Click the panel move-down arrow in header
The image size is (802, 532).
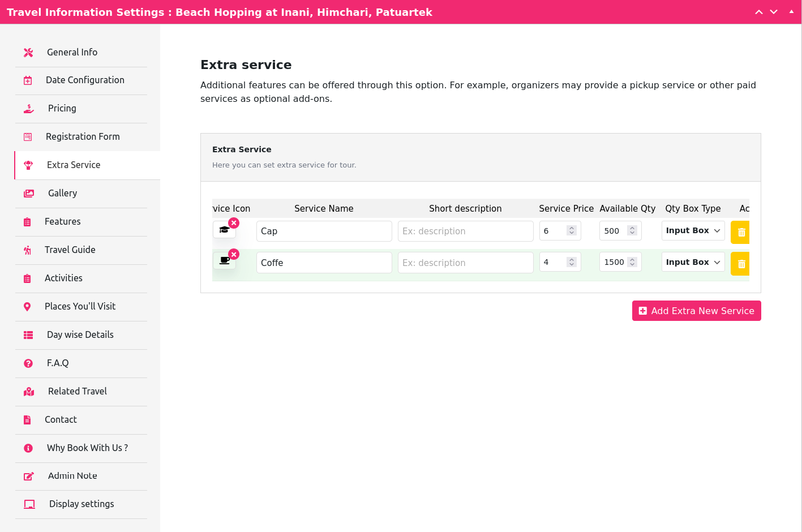coord(774,12)
